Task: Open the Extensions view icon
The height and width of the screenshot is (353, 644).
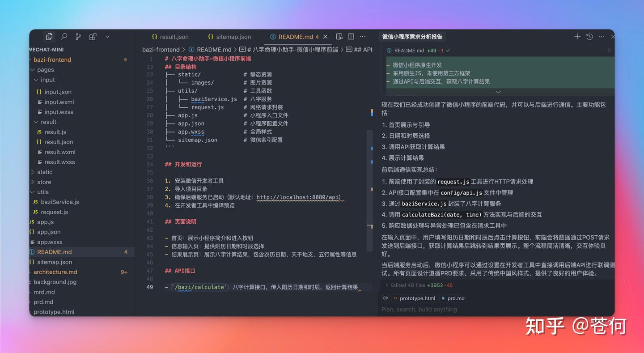Action: coord(93,37)
